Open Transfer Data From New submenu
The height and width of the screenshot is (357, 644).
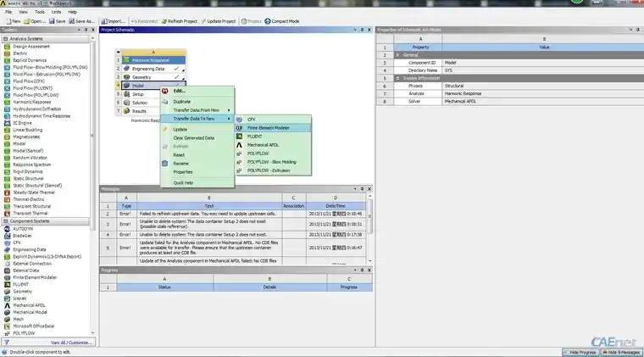point(197,110)
